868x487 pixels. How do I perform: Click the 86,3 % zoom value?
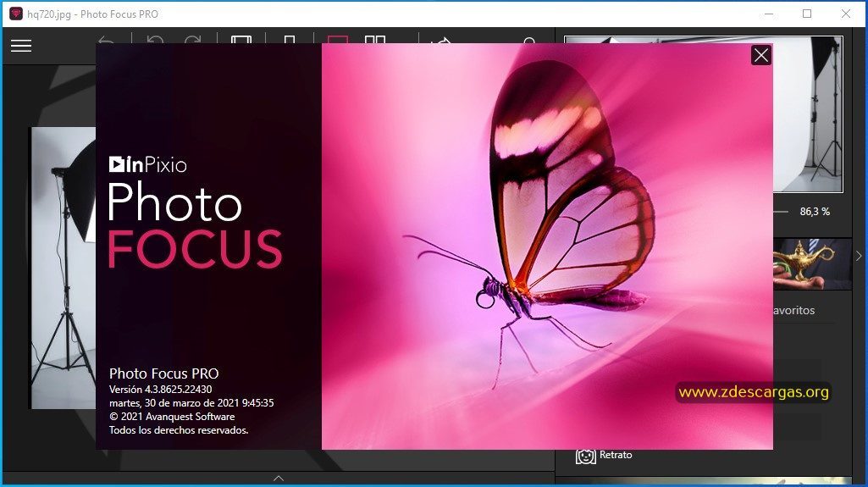pos(815,212)
